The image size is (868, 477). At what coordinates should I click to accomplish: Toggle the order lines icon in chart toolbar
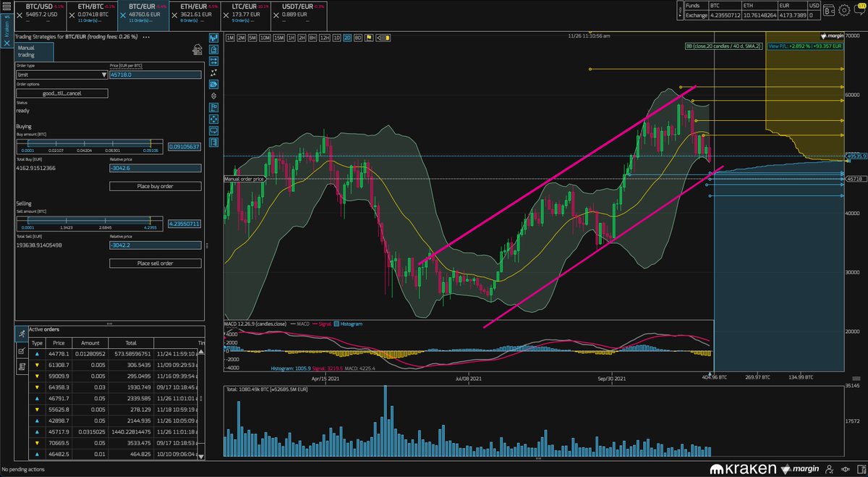214,62
